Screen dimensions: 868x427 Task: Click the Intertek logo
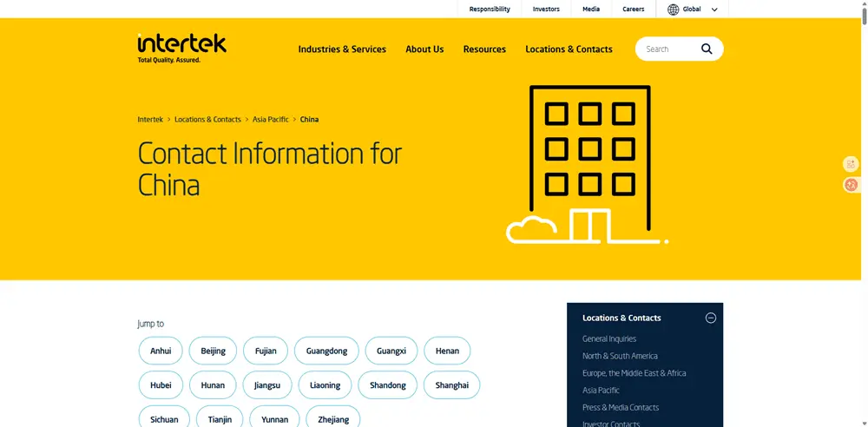pyautogui.click(x=181, y=49)
